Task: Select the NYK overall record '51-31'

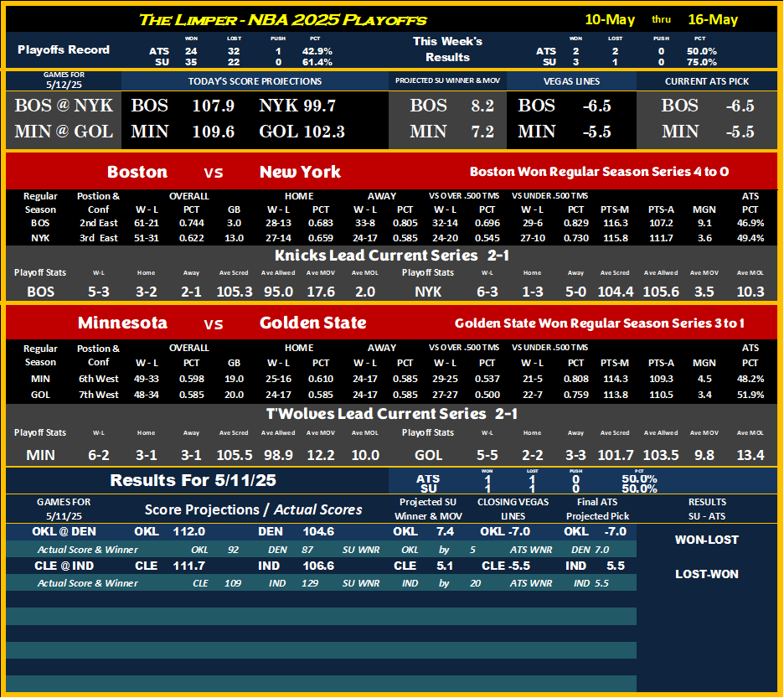Action: pos(147,238)
